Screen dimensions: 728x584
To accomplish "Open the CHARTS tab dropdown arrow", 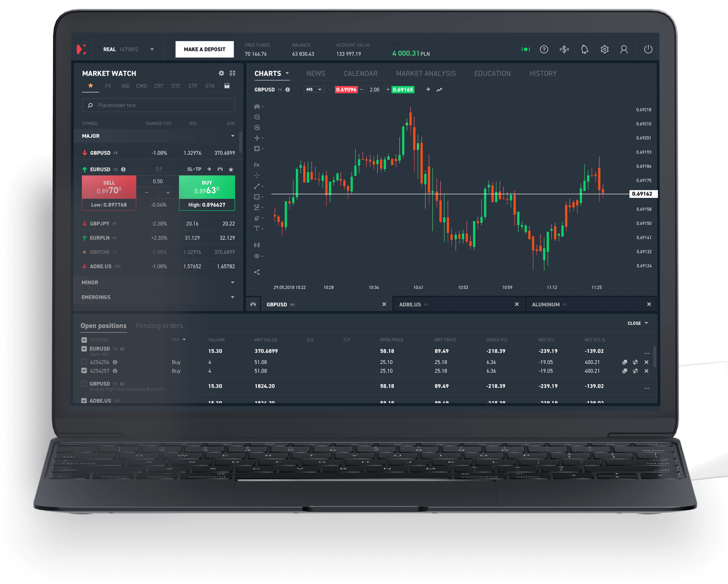I will [287, 73].
